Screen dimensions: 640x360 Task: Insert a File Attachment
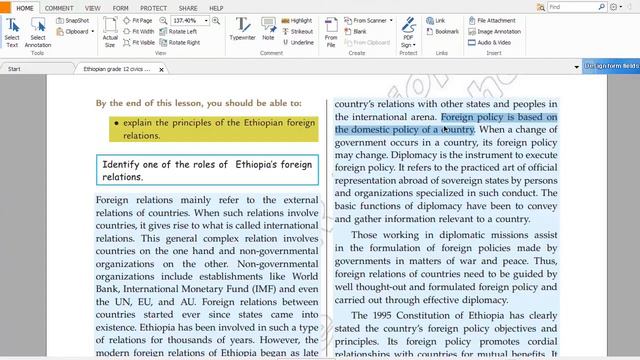pyautogui.click(x=492, y=20)
